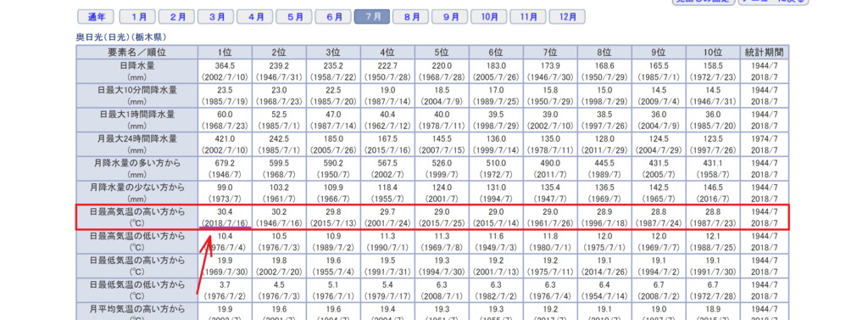Screen dimensions: 868x320
Task: Select the 月平均気温の高い方から row header
Action: 137,312
